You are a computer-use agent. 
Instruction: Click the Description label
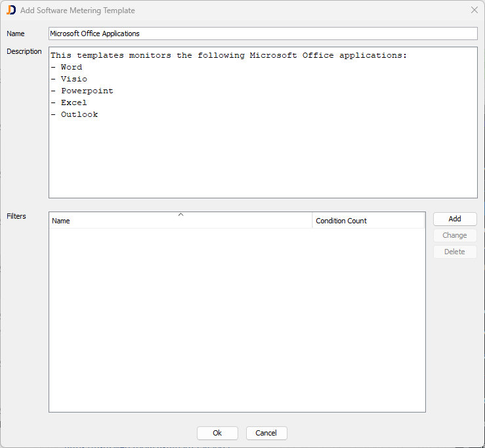[x=24, y=51]
